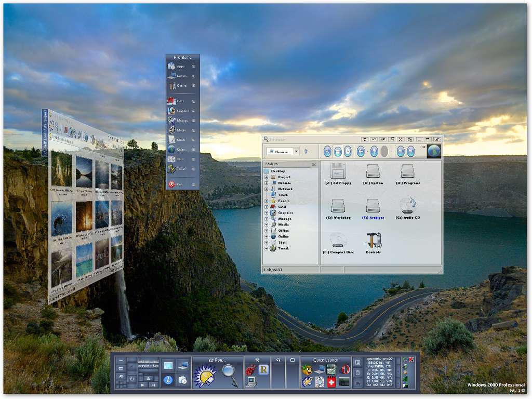This screenshot has height=399, width=532.
Task: Click the (G:) Audio CD icon
Action: (408, 206)
